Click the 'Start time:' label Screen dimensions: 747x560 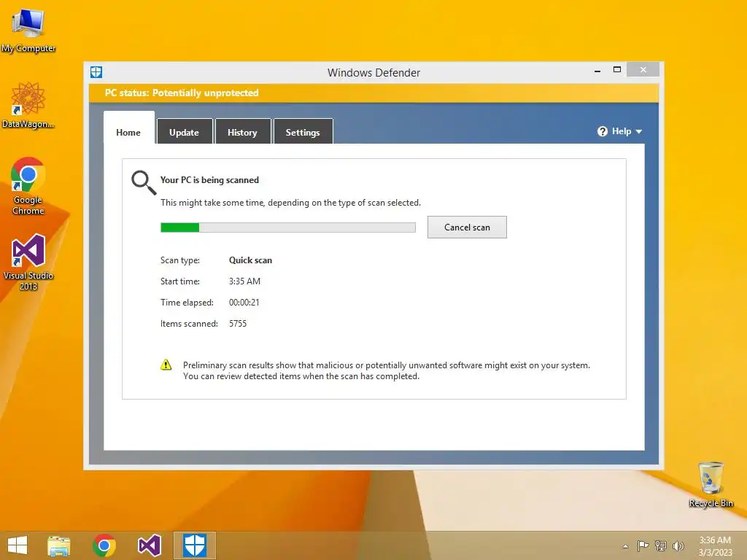click(180, 281)
